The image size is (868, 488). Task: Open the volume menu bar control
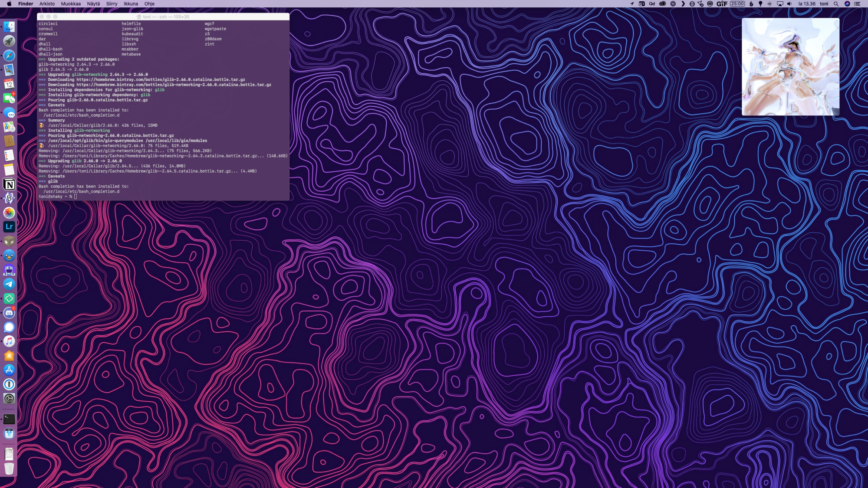coord(789,4)
